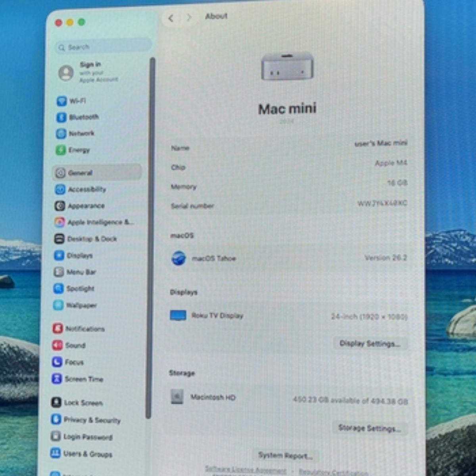This screenshot has height=476, width=476.
Task: Click the 16 GB memory value
Action: point(397,183)
